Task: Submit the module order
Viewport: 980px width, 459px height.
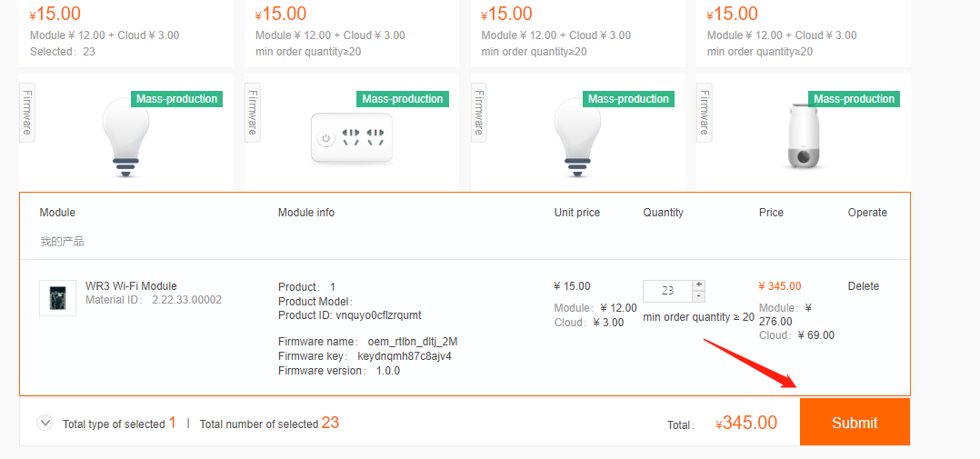Action: pos(855,423)
